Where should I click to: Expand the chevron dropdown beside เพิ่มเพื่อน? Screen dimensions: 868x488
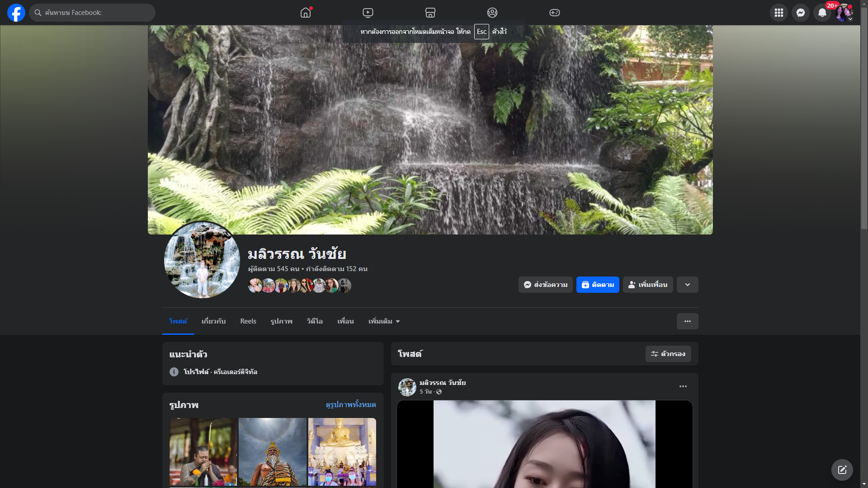tap(687, 285)
